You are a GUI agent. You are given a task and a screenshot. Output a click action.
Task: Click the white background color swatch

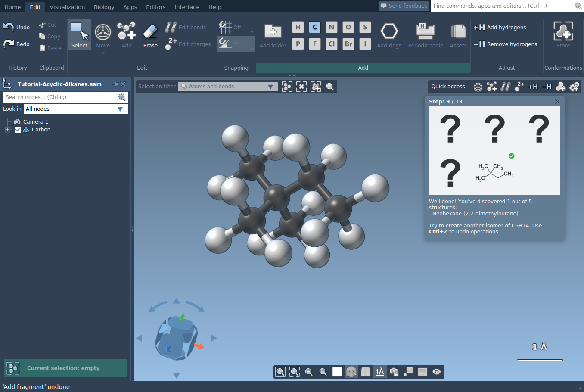click(x=337, y=372)
